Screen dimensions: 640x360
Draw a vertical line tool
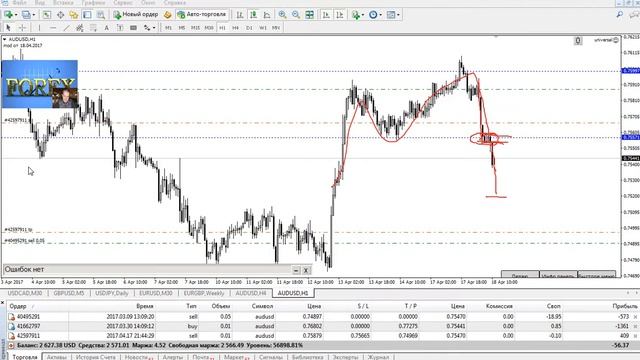click(39, 28)
